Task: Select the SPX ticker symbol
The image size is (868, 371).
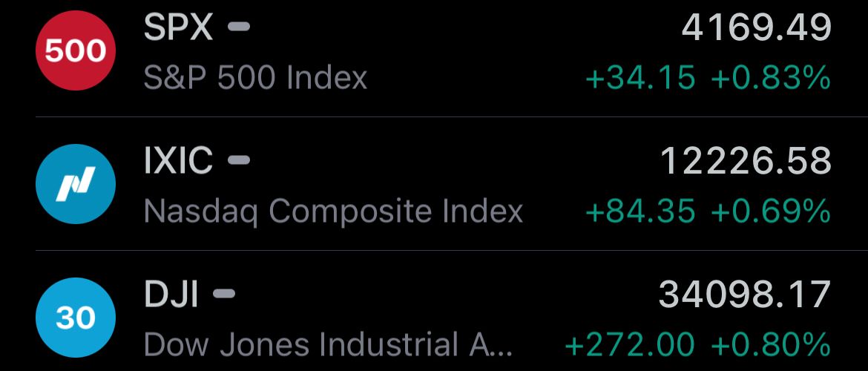Action: (x=178, y=27)
